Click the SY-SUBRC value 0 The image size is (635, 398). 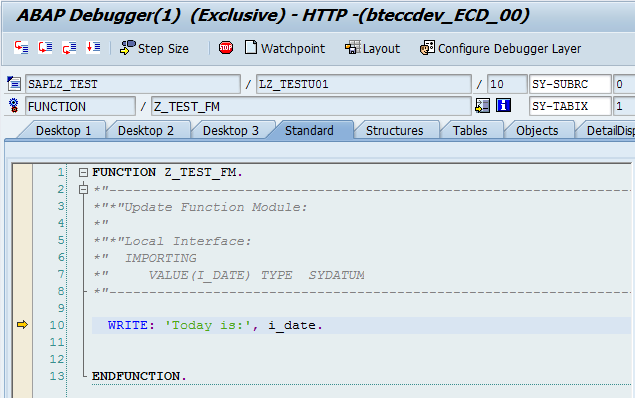point(624,84)
